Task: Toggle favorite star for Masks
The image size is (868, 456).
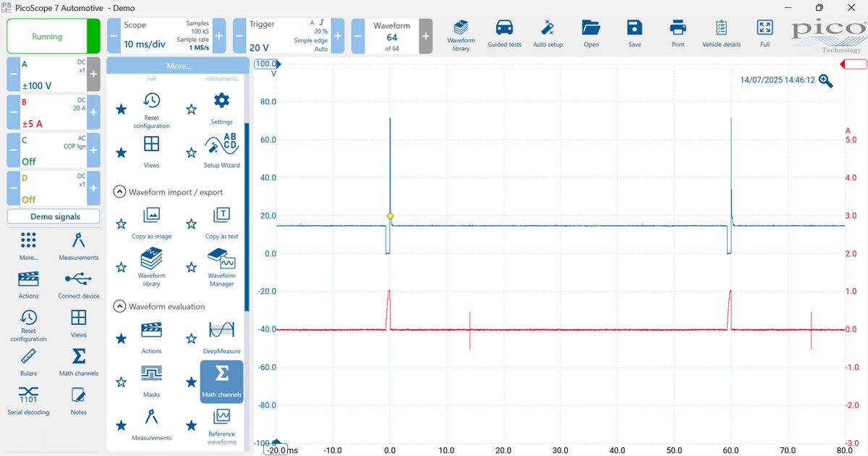Action: (x=121, y=381)
